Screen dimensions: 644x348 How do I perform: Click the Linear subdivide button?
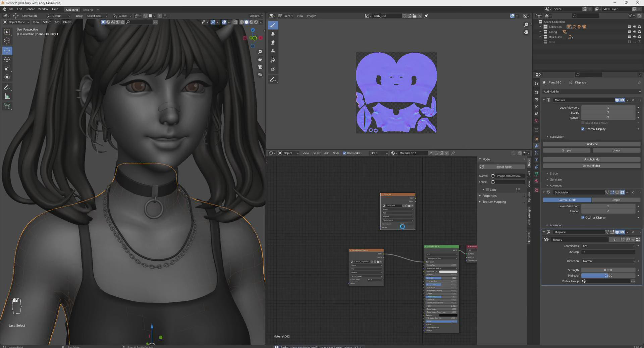(616, 151)
